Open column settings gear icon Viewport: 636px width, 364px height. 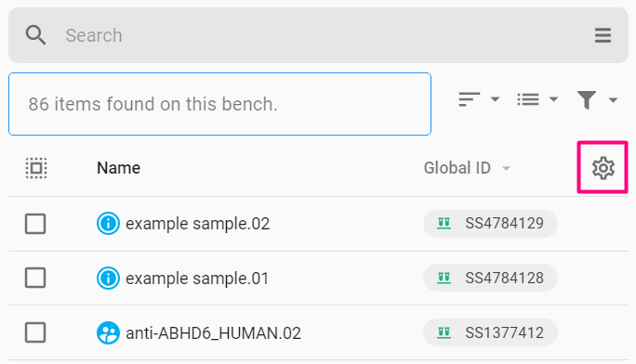(603, 168)
